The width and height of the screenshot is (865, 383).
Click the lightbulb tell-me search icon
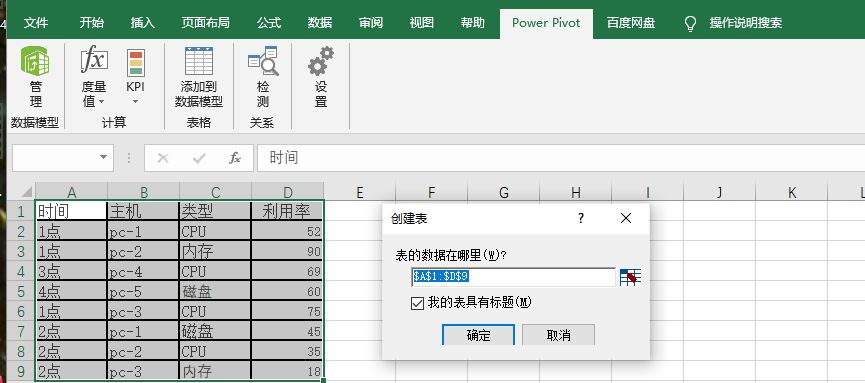[690, 23]
